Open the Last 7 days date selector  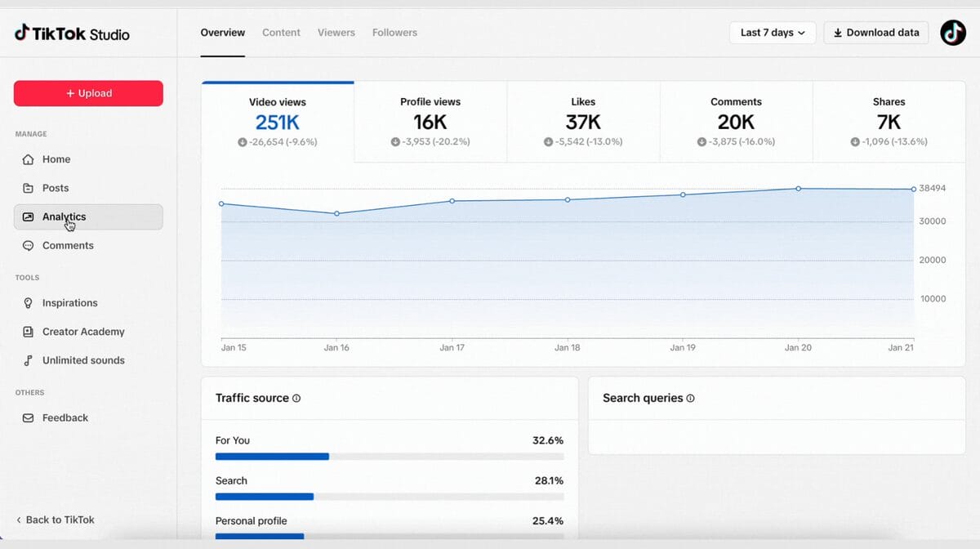click(x=771, y=32)
